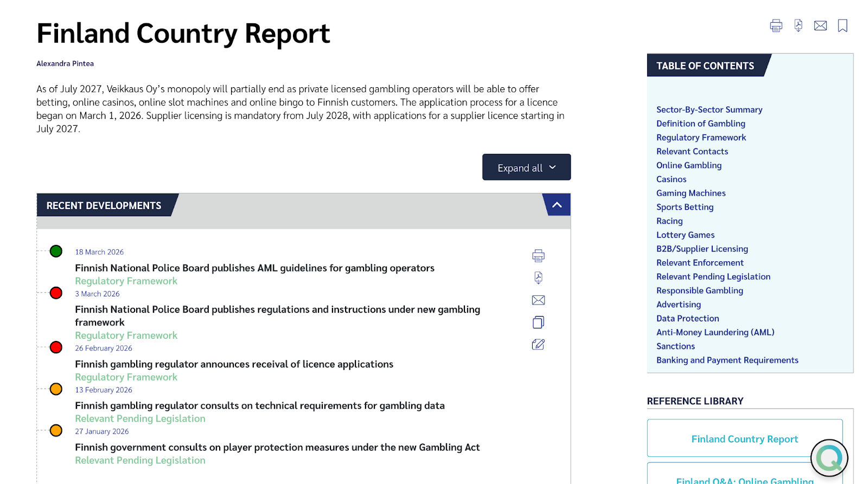Viewport: 868px width, 484px height.
Task: Print recent developments section with printer icon
Action: (x=538, y=256)
